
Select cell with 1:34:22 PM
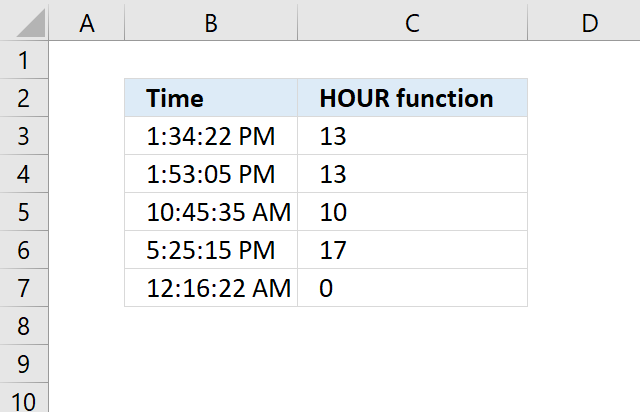211,136
